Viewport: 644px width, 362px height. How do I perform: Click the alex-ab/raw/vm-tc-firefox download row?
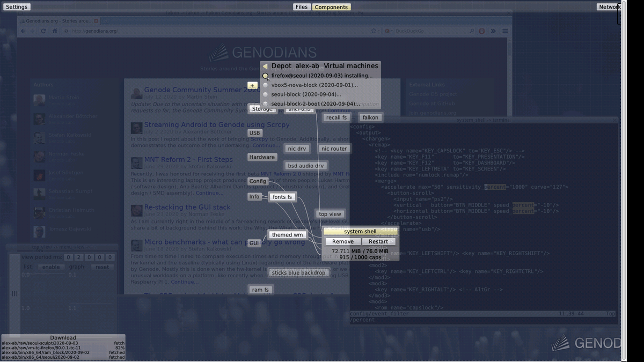click(x=63, y=348)
